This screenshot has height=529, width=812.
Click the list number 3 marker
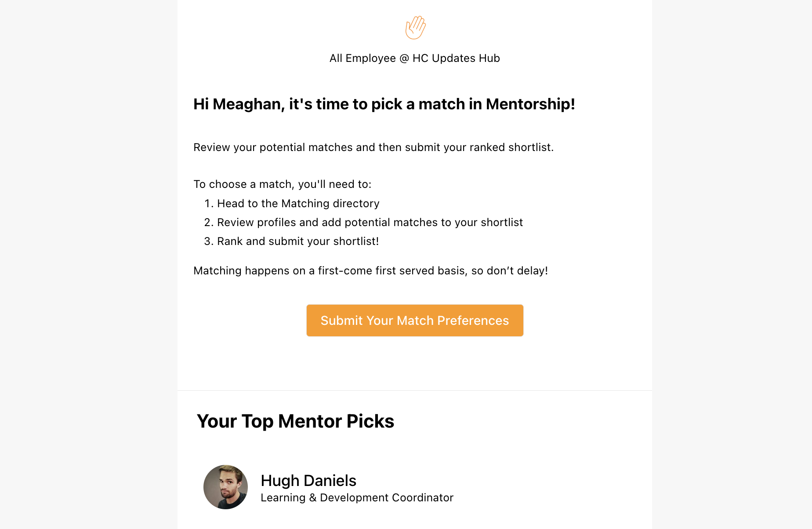point(208,241)
